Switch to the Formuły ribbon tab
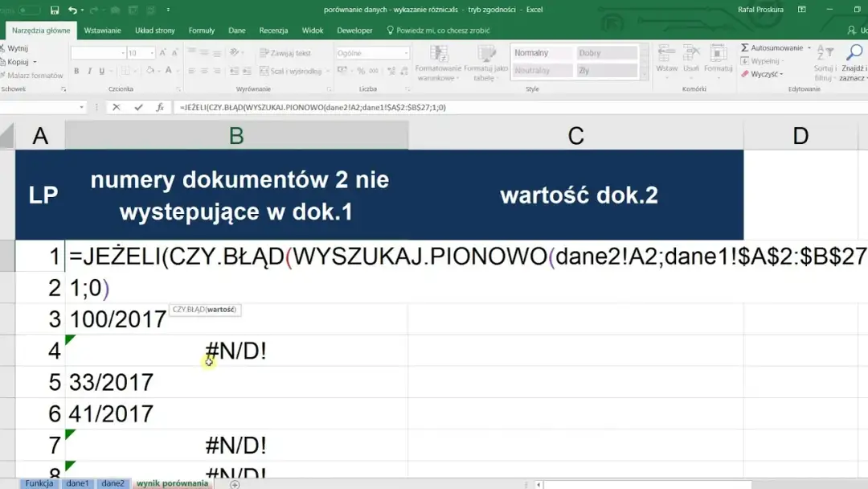The height and width of the screenshot is (489, 868). (201, 30)
